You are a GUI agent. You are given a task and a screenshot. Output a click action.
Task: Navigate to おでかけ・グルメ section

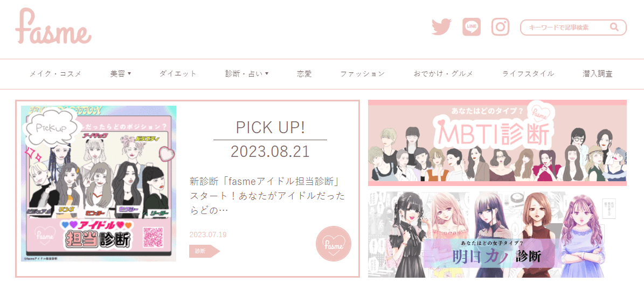[x=444, y=74]
